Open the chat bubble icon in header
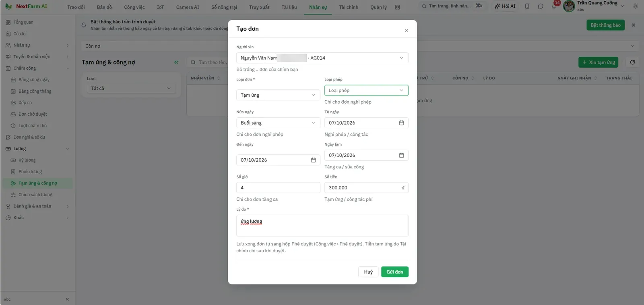This screenshot has width=644, height=305. [541, 6]
